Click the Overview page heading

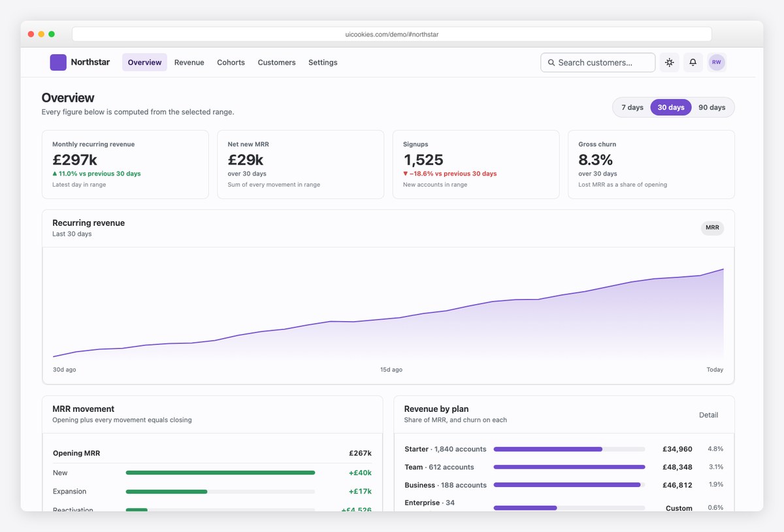coord(68,98)
